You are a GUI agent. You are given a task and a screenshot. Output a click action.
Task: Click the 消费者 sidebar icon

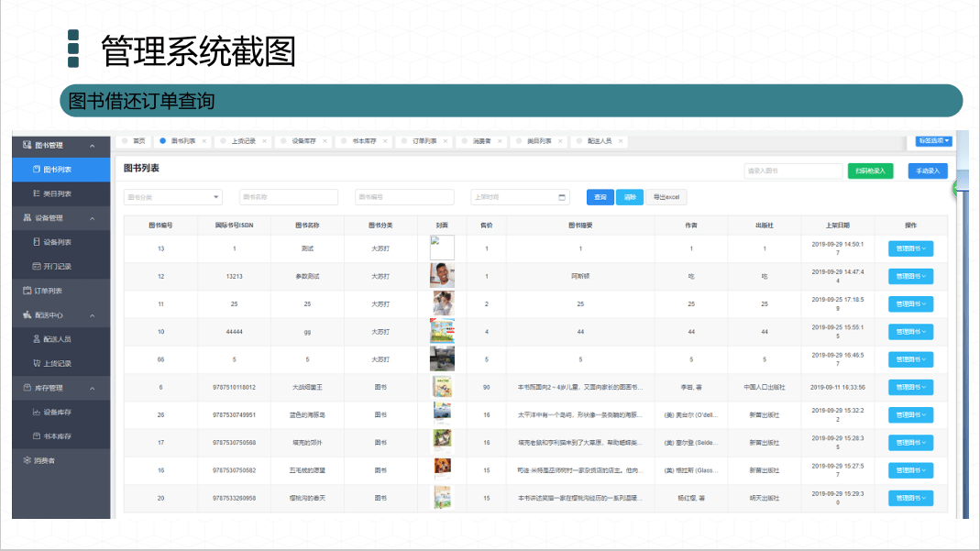(26, 460)
